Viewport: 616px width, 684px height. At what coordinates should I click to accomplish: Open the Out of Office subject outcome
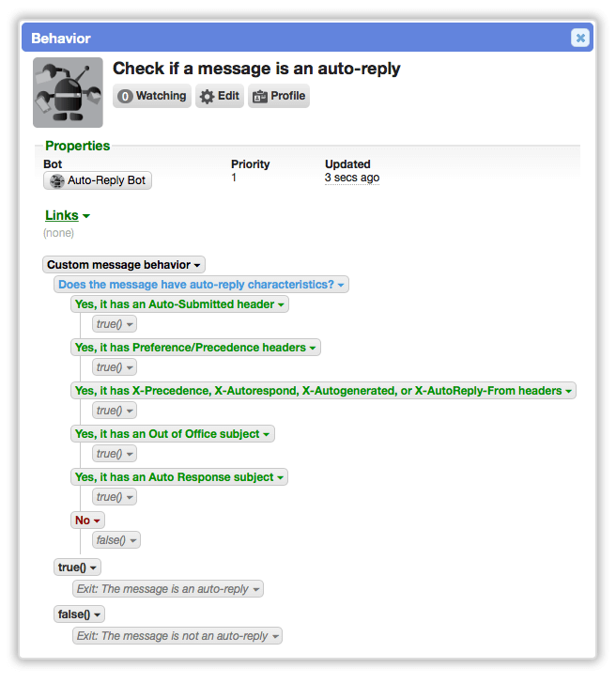pyautogui.click(x=173, y=434)
